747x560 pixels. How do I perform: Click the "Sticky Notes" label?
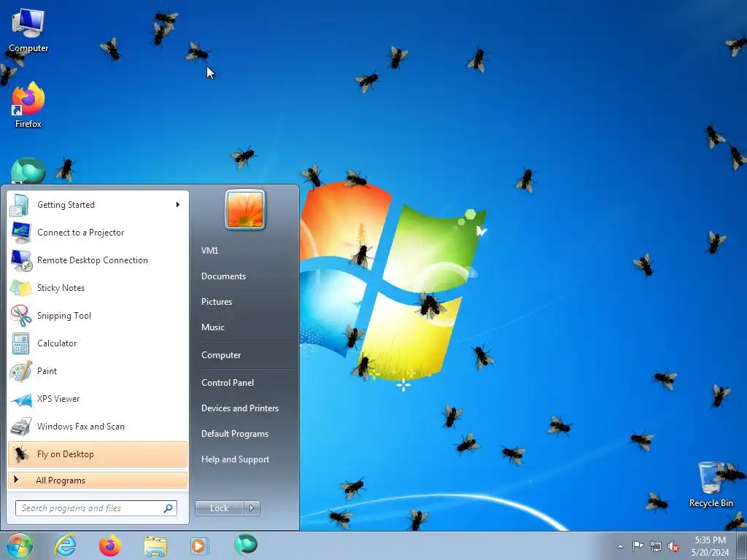pyautogui.click(x=61, y=288)
